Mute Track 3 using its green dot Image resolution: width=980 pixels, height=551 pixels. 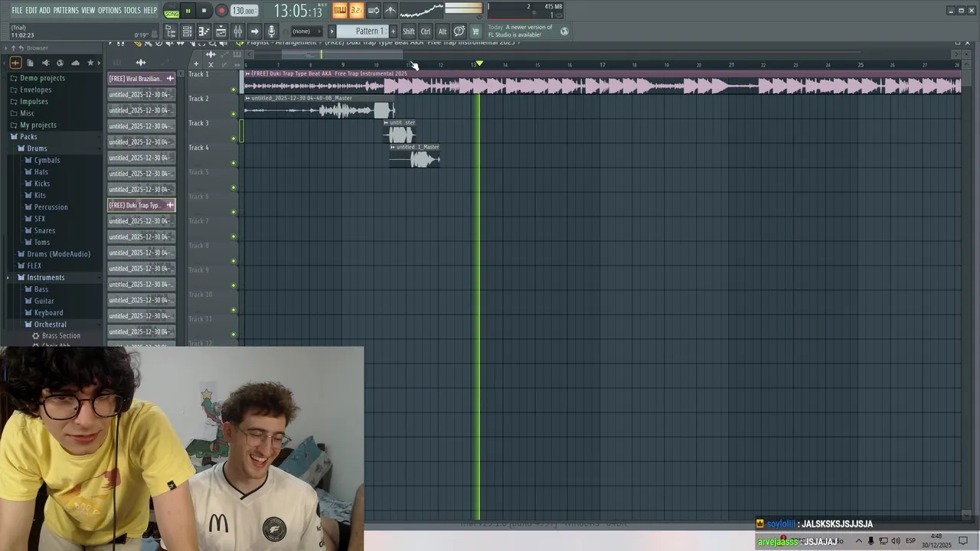pyautogui.click(x=234, y=139)
